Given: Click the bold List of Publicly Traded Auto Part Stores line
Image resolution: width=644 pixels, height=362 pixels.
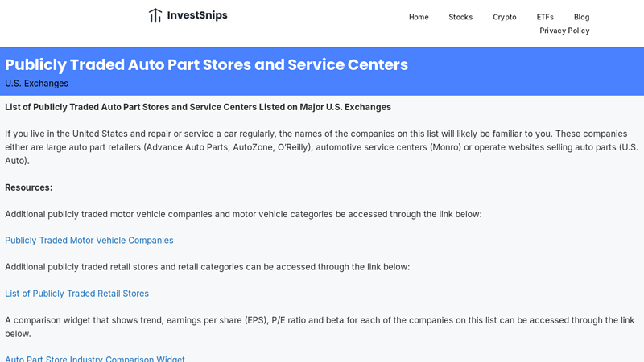Looking at the screenshot, I should [198, 107].
